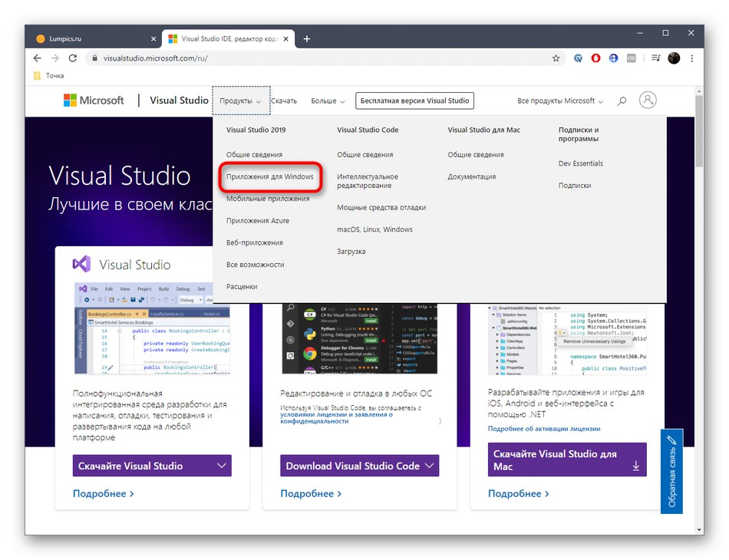This screenshot has width=729, height=560.
Task: Click the Visual Studio card logo icon
Action: [x=82, y=264]
